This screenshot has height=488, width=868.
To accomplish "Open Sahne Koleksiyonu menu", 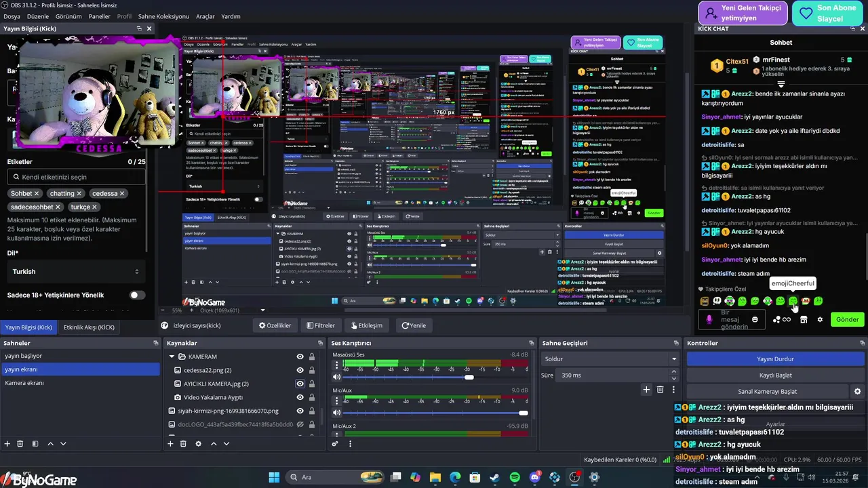I will point(163,16).
